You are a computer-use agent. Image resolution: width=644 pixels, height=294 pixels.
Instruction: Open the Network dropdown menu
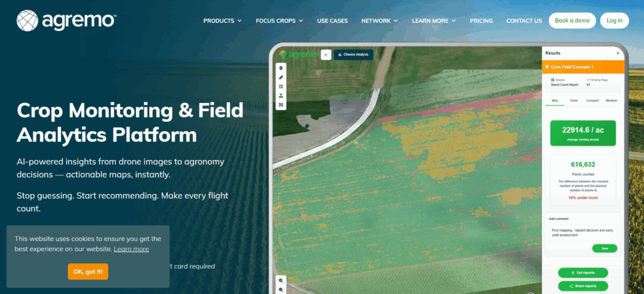(379, 21)
